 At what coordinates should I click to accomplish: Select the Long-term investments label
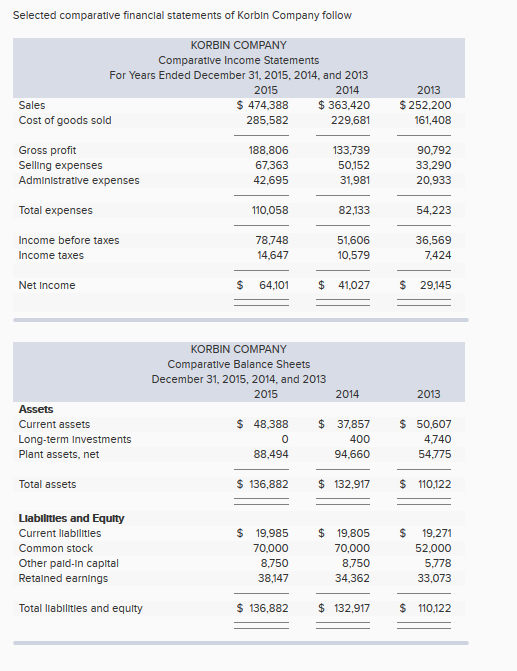75,439
